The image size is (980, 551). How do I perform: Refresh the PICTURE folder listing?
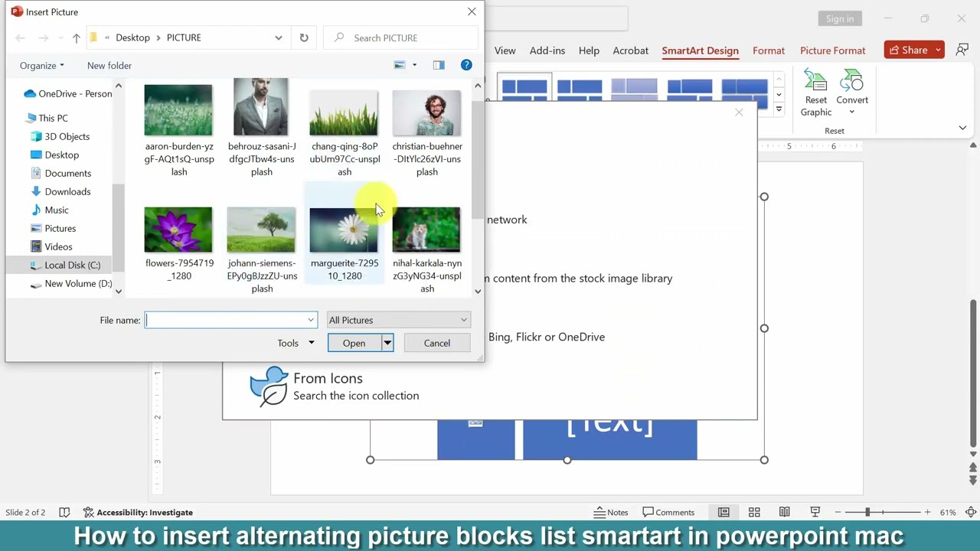pyautogui.click(x=304, y=37)
